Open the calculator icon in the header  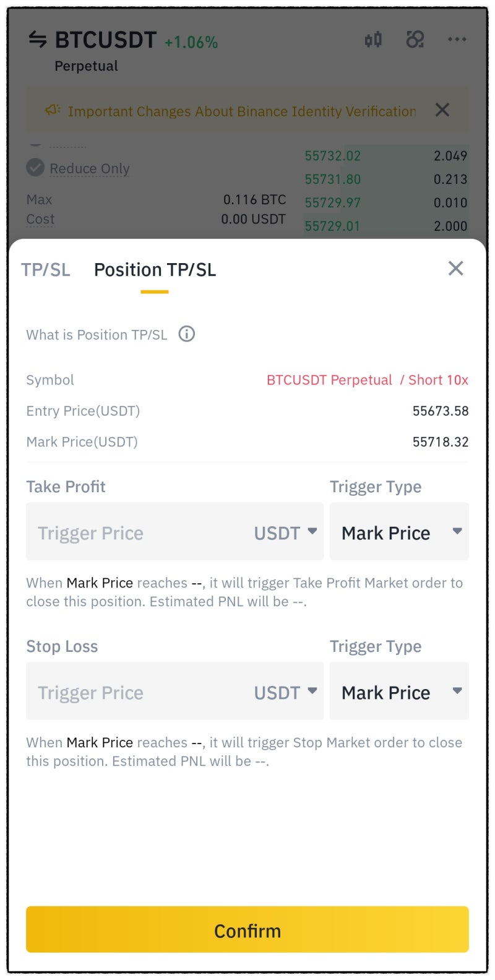click(415, 40)
